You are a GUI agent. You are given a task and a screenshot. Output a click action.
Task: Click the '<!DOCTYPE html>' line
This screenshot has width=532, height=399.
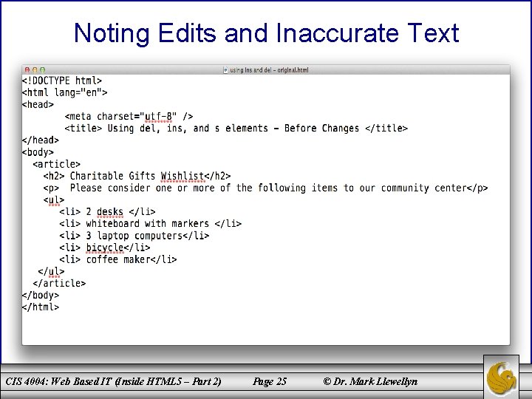click(x=62, y=81)
